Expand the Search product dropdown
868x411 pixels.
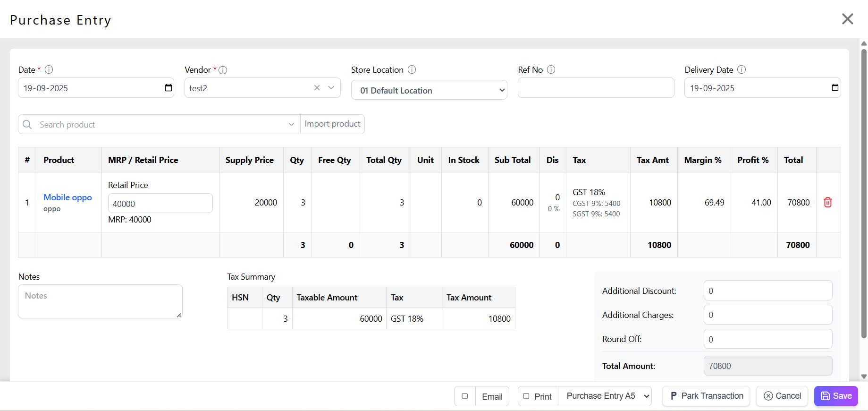[291, 124]
